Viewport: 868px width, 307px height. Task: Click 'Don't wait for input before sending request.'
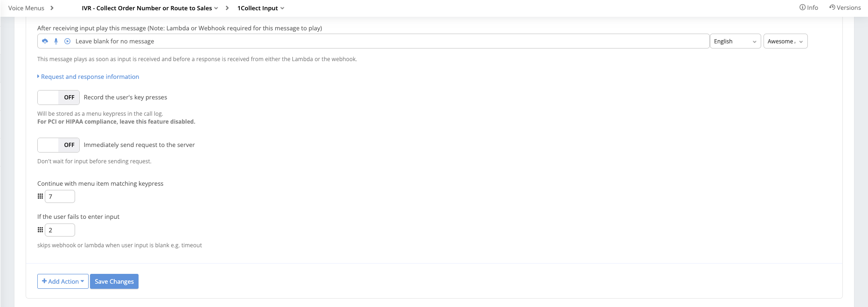[x=94, y=161]
